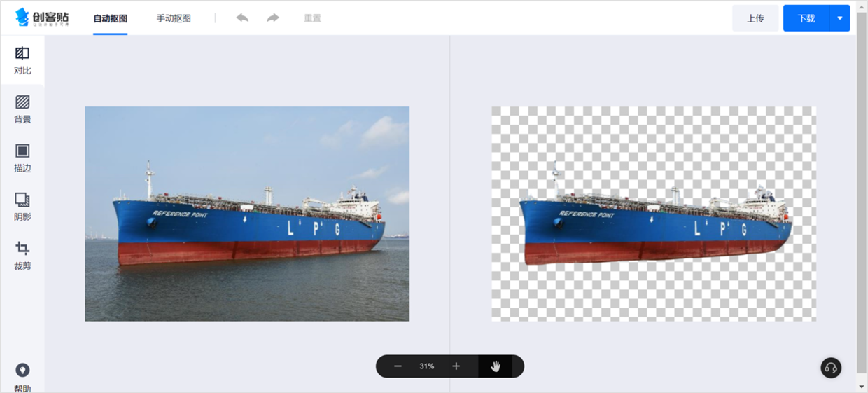Click the vertical scrollbar
The height and width of the screenshot is (393, 868).
tap(862, 192)
